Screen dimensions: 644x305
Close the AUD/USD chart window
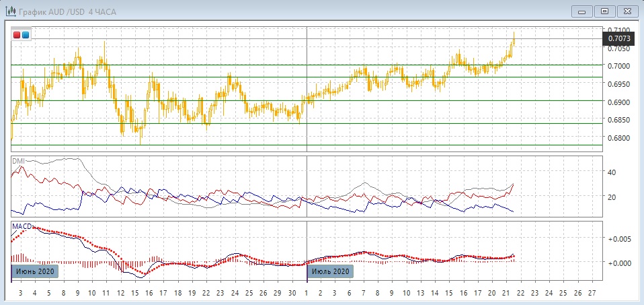(x=627, y=11)
